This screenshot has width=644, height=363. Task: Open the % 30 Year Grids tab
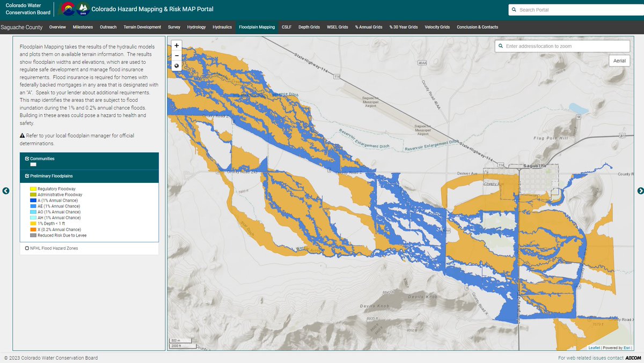pos(404,27)
